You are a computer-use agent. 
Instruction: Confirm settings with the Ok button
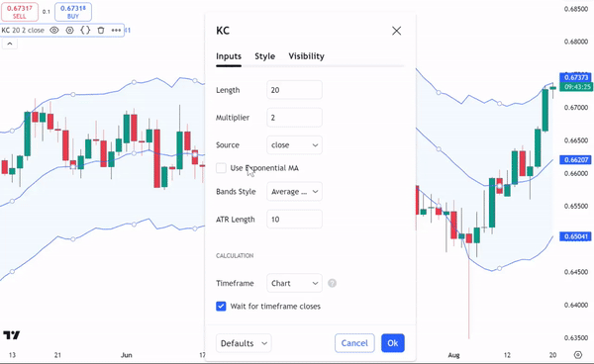pos(393,343)
